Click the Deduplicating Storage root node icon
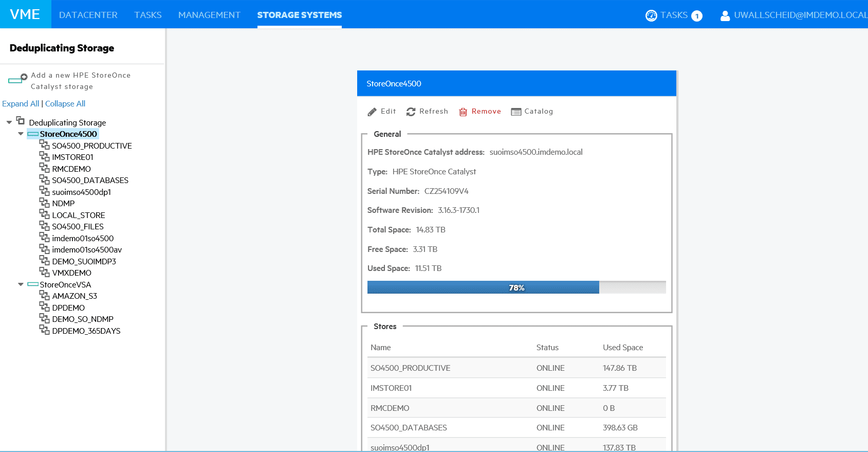The width and height of the screenshot is (868, 452). pos(21,120)
